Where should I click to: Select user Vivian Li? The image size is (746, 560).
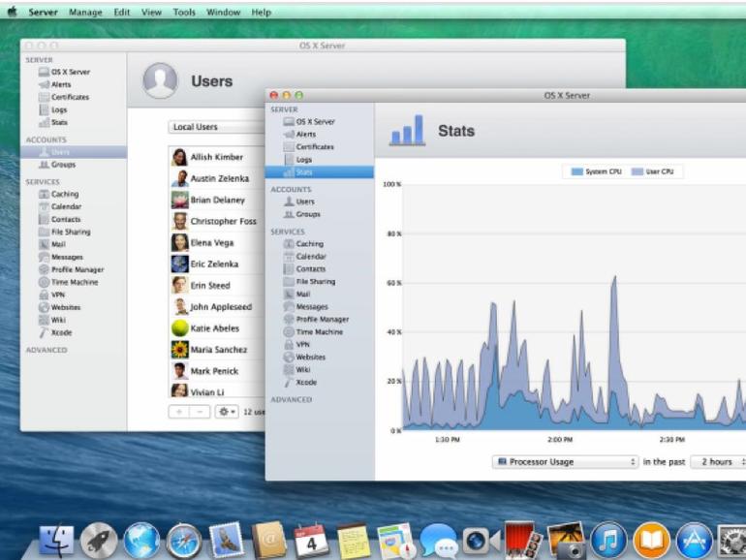click(x=216, y=391)
